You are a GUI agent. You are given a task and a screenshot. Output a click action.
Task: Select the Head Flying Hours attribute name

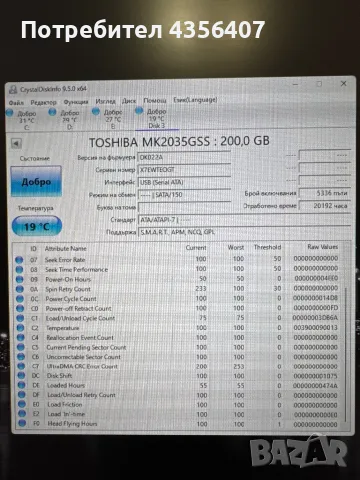point(72,424)
